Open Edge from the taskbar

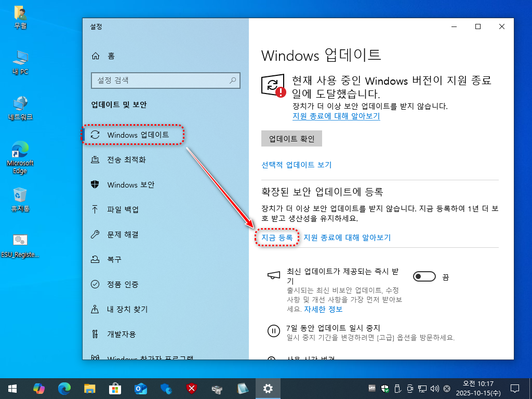[x=64, y=389]
